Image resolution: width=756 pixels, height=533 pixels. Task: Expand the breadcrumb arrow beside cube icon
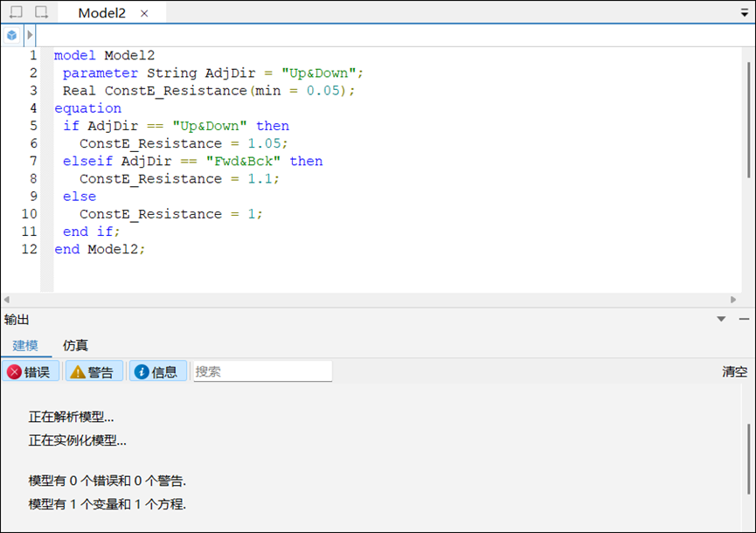pyautogui.click(x=30, y=35)
